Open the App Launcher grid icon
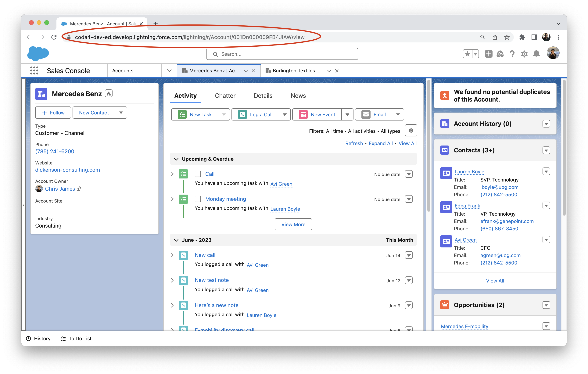The height and width of the screenshot is (374, 588). click(34, 71)
